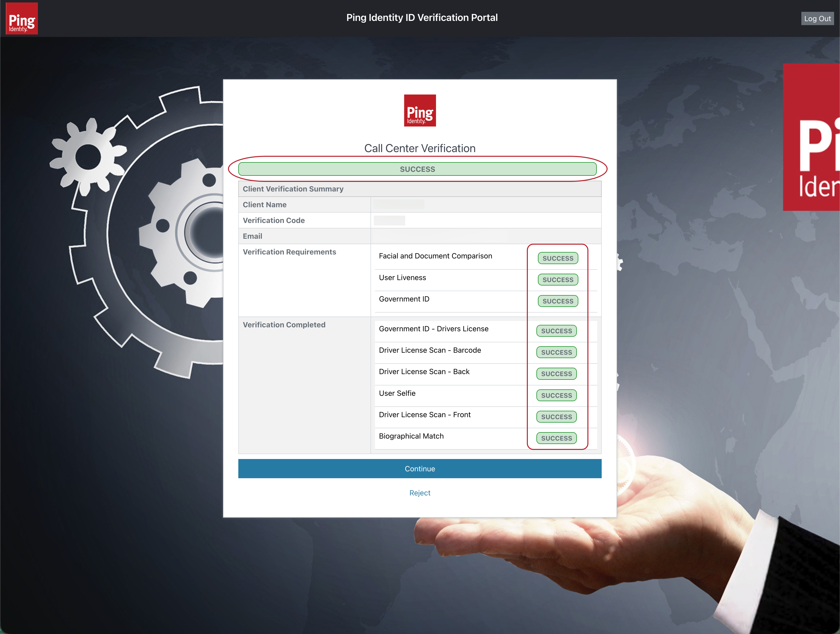
Task: Click the circled green SUCCESS status banner
Action: coord(418,169)
